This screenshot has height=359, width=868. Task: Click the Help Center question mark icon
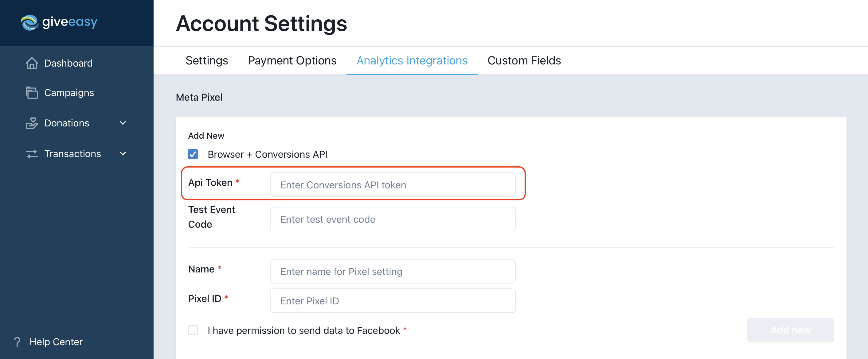point(17,342)
